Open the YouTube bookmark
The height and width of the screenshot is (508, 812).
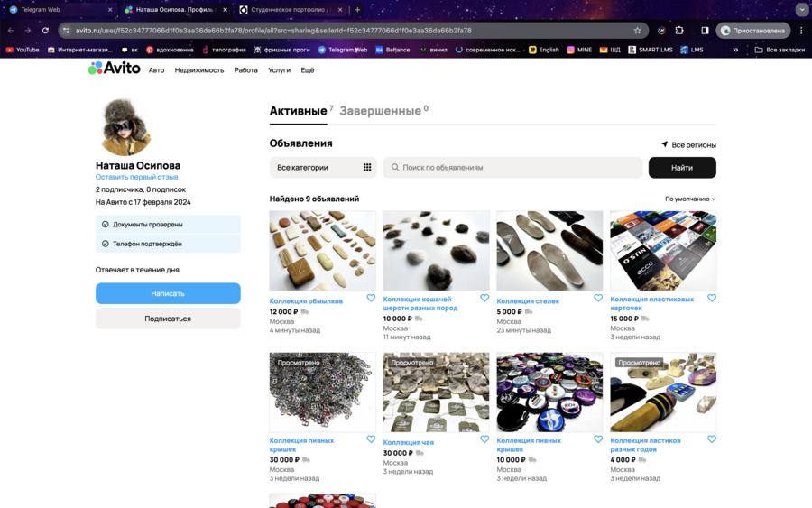23,50
